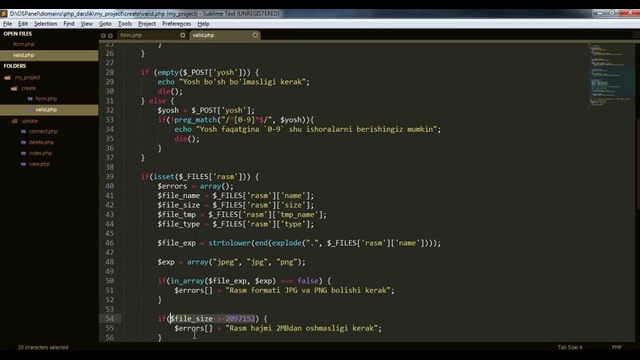Screen dimensions: 640x360
Task: Select valid.php under Open Files
Action: click(x=49, y=55)
